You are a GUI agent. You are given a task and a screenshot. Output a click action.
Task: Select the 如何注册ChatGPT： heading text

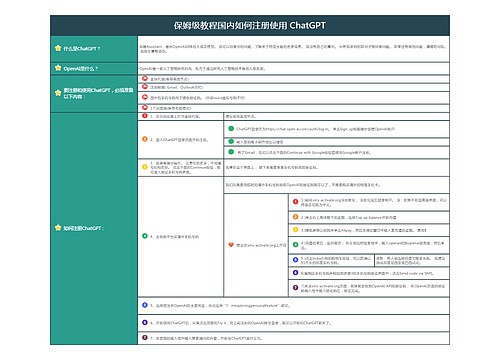pyautogui.click(x=84, y=228)
